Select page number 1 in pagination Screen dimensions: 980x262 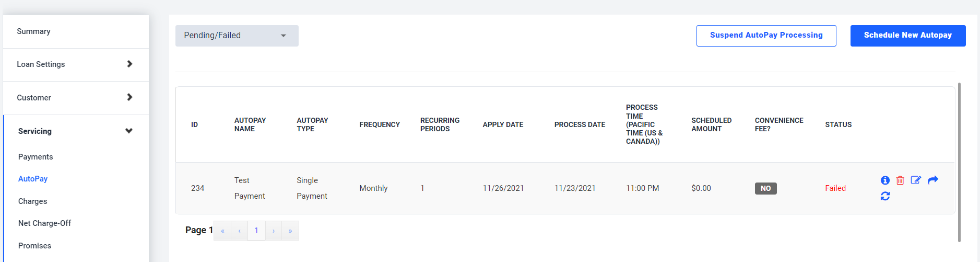(256, 231)
